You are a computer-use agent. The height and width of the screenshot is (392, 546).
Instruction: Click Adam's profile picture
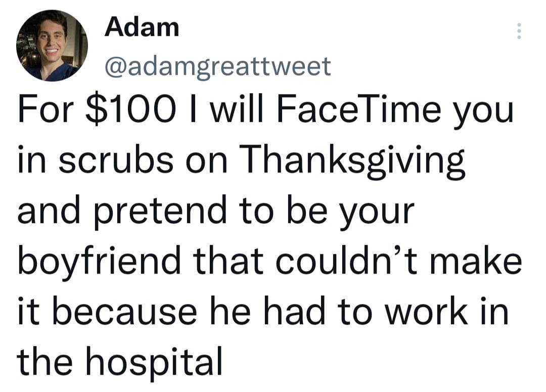52,46
